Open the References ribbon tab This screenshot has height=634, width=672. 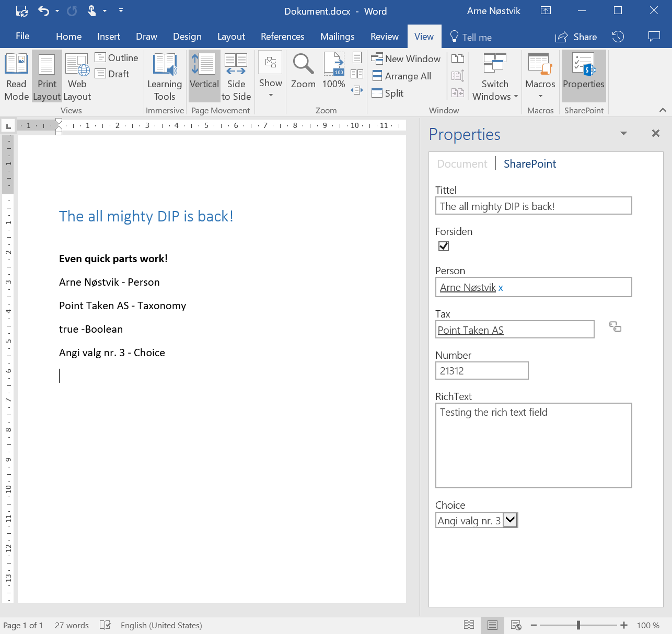[x=282, y=37]
